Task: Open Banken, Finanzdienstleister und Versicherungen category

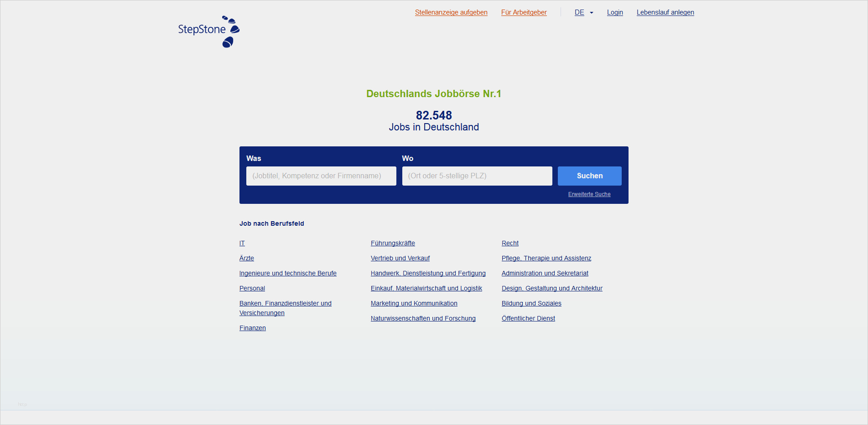Action: pos(286,308)
